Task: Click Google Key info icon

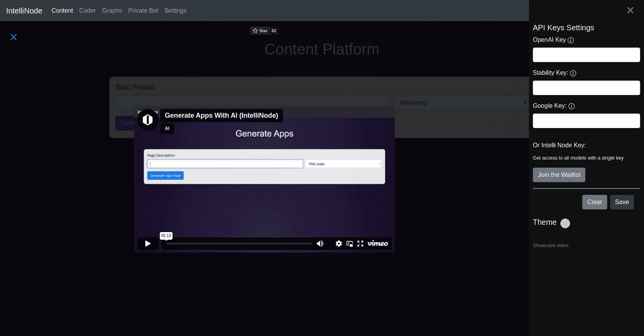Action: pyautogui.click(x=572, y=106)
